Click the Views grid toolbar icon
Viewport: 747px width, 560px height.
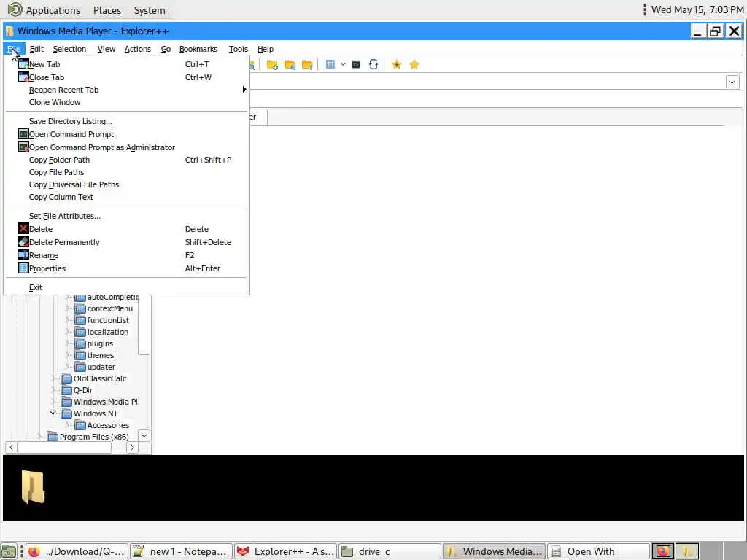(330, 64)
